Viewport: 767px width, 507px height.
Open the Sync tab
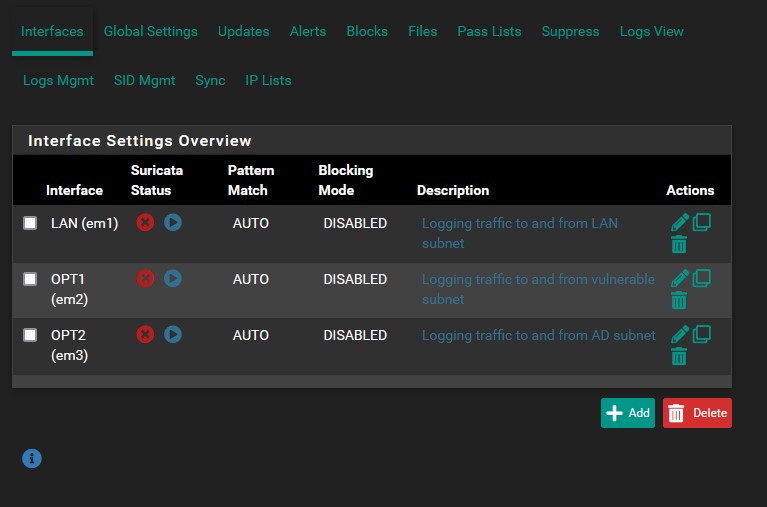210,80
